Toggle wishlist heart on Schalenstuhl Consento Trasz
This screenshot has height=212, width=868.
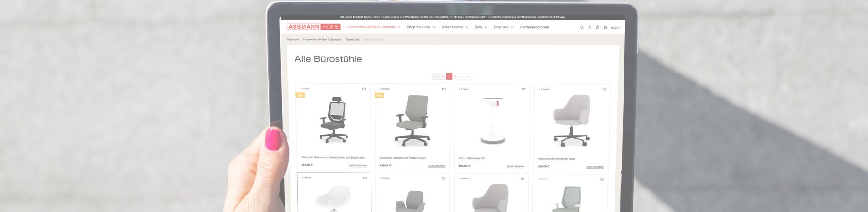(604, 90)
